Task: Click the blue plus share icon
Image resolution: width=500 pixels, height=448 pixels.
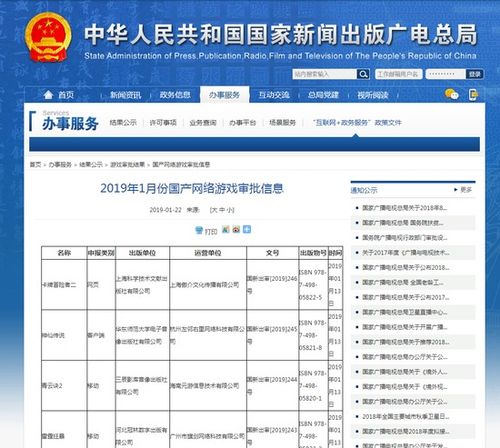Action: click(x=247, y=229)
